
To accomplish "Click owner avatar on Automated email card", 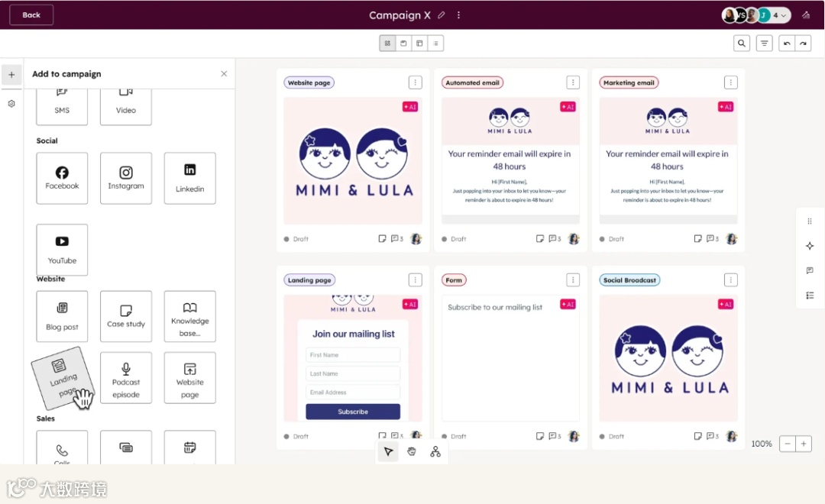I will (574, 239).
